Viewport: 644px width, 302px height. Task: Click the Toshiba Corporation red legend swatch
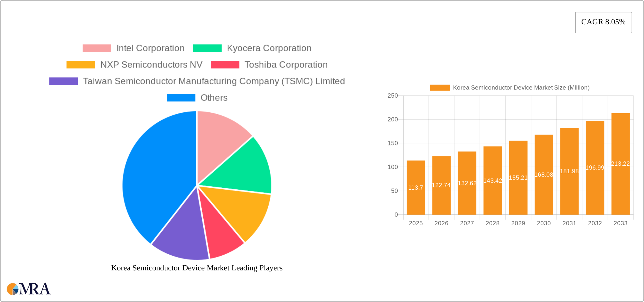click(225, 65)
